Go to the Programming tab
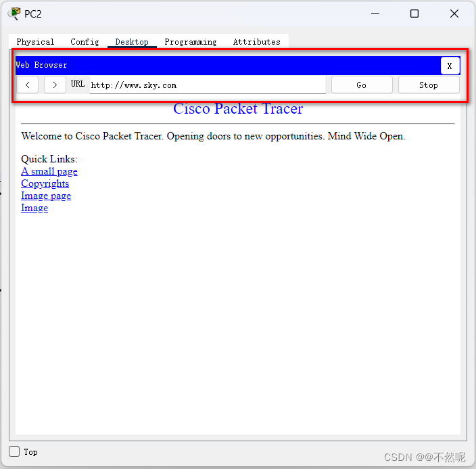 point(191,42)
